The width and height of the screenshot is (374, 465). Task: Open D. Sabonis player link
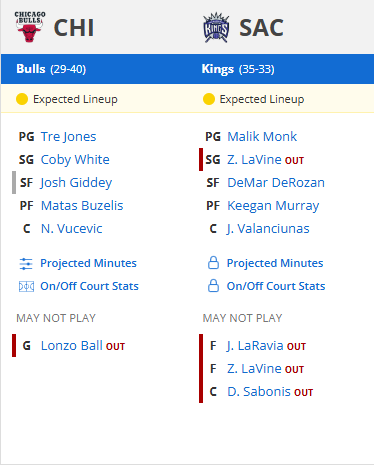tap(259, 392)
